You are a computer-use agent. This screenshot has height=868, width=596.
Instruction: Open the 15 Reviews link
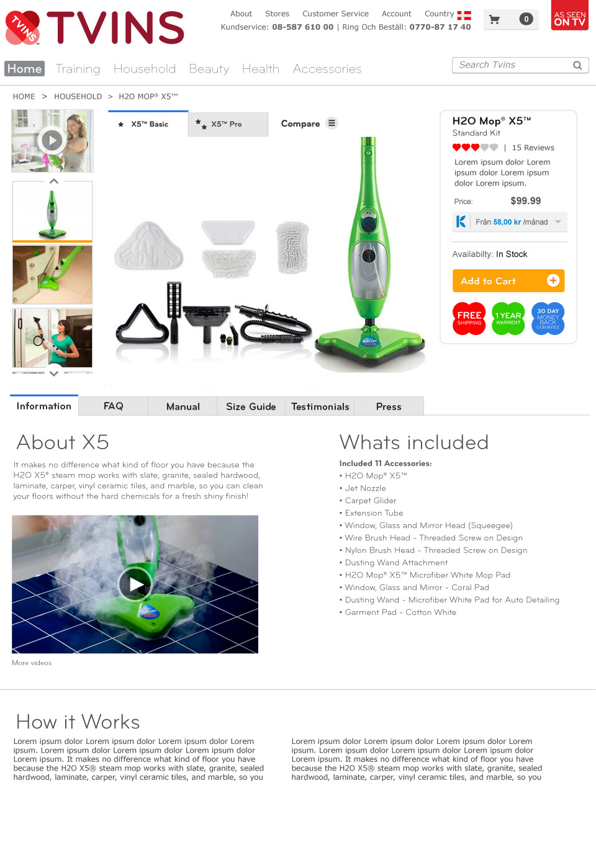[x=533, y=148]
